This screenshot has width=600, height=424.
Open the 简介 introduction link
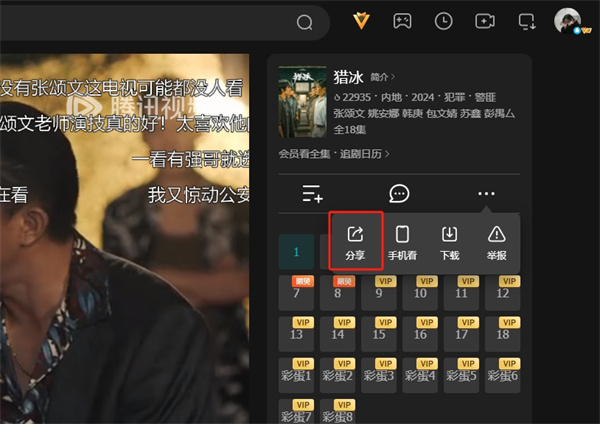coord(382,77)
